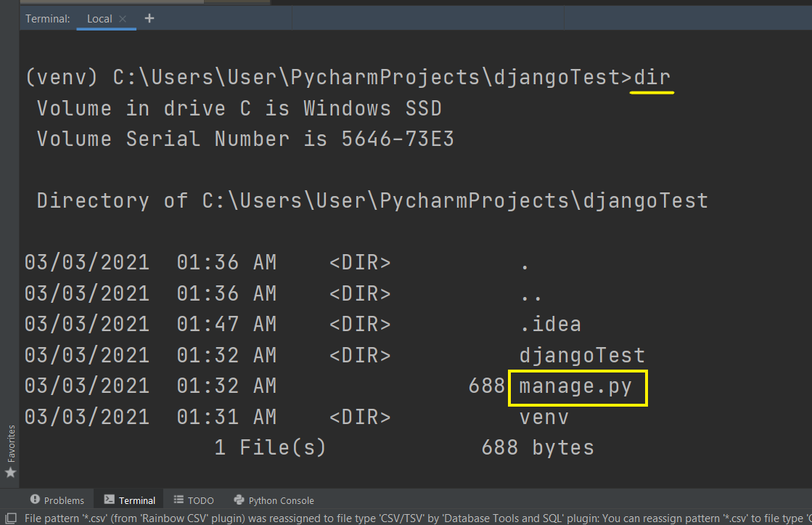Click the 'Terminal:' label
Screen dimensions: 812x525
point(48,19)
